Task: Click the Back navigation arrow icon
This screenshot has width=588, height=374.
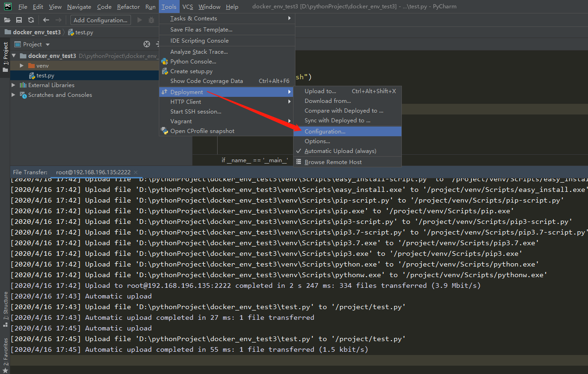Action: [x=46, y=20]
